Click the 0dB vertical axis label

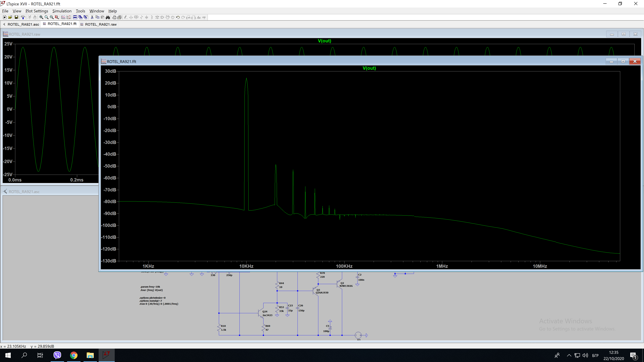click(x=112, y=107)
